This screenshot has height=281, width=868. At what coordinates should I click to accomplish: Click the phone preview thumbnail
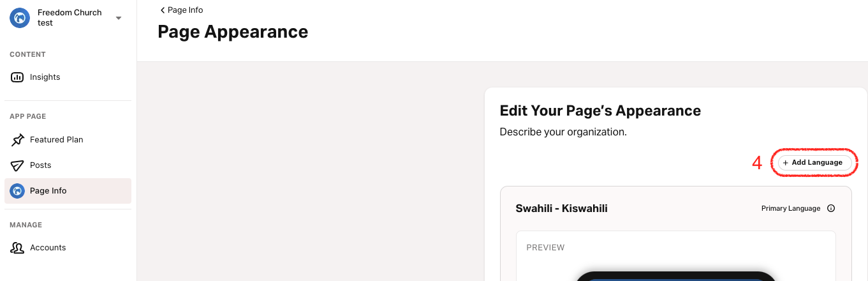tap(676, 276)
